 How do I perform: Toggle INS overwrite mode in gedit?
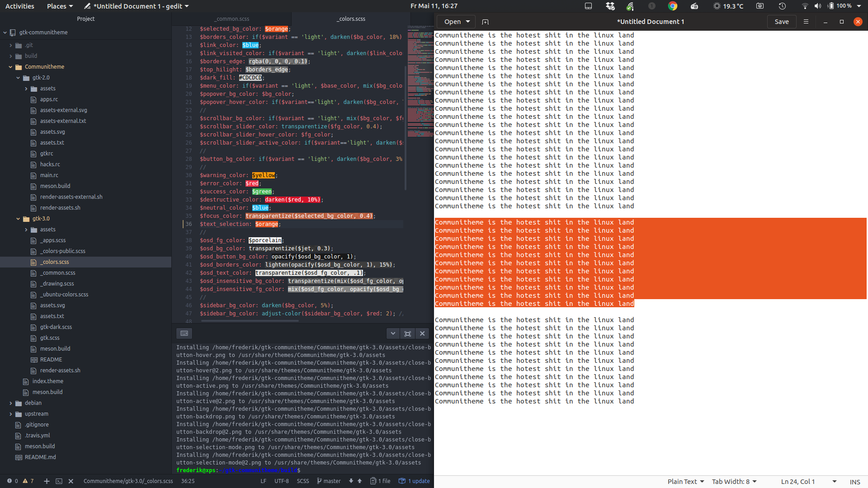point(854,482)
